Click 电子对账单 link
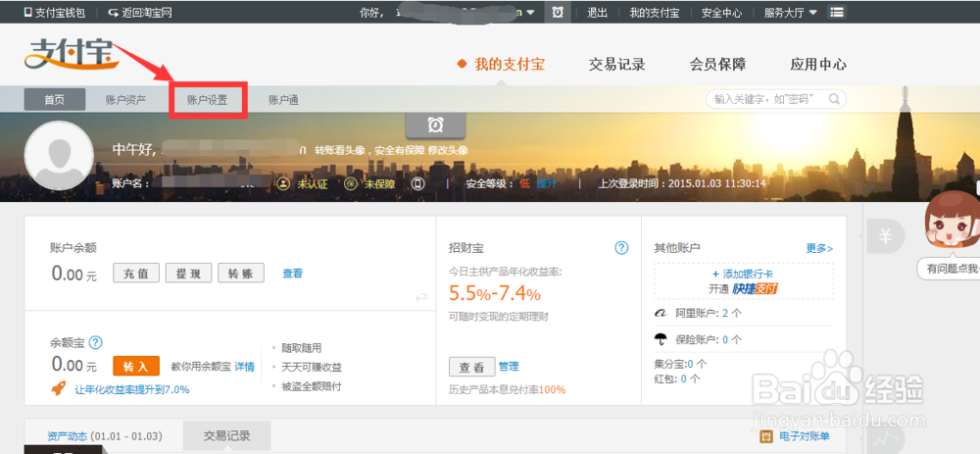The height and width of the screenshot is (454, 980). [x=804, y=436]
